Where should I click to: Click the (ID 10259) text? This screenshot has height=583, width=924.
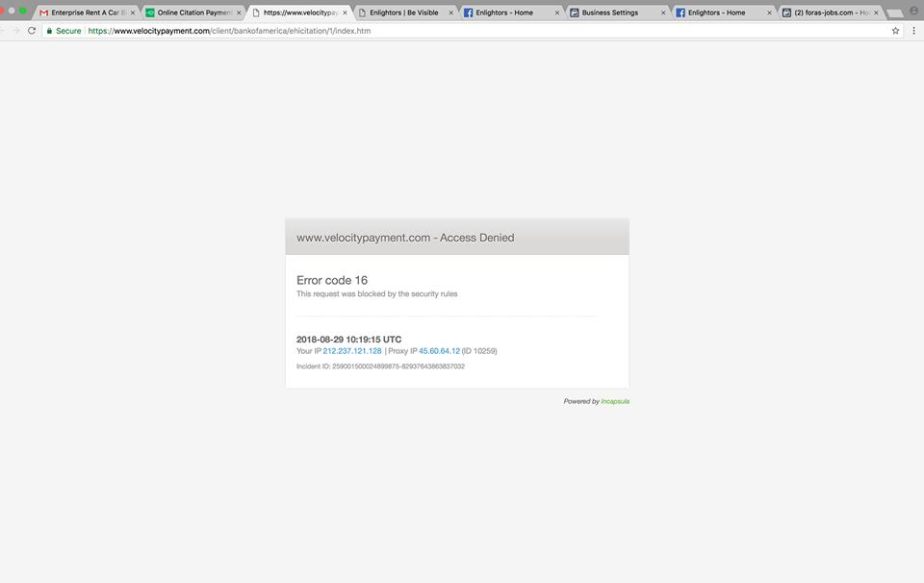[479, 351]
